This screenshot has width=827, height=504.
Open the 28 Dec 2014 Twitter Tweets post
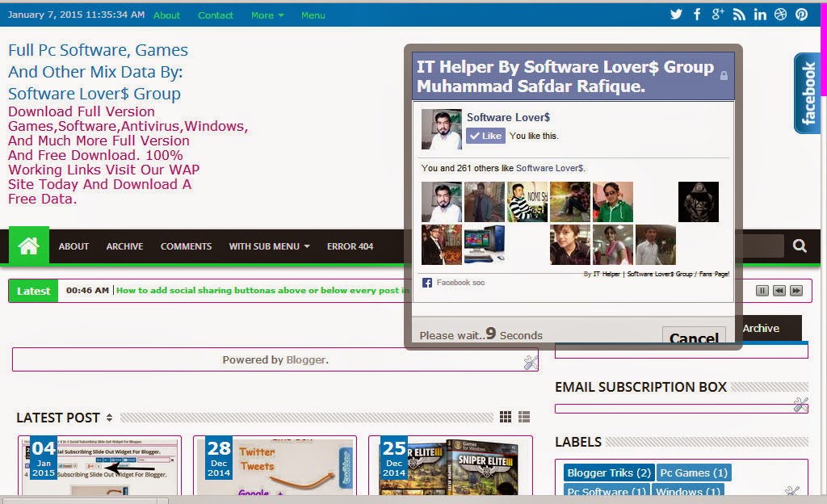pyautogui.click(x=275, y=465)
